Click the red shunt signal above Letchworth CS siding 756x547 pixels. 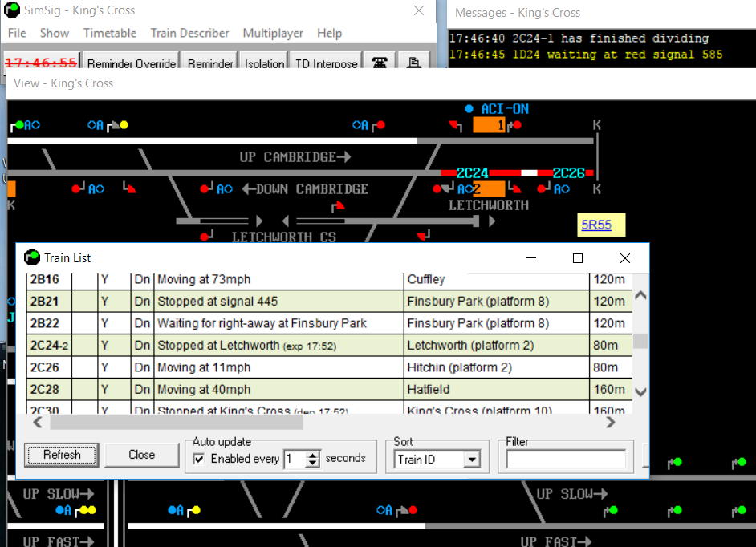point(339,206)
